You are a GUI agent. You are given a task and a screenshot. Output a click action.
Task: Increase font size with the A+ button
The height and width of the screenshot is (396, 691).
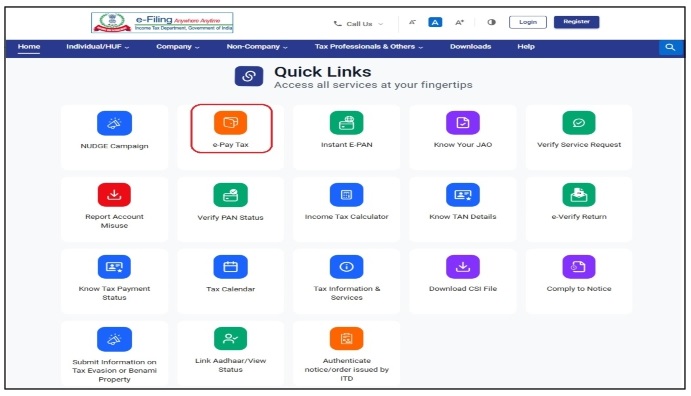pyautogui.click(x=459, y=22)
